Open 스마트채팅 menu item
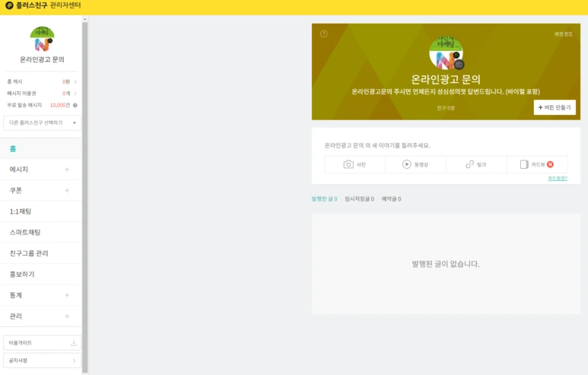The image size is (588, 375). tap(41, 233)
